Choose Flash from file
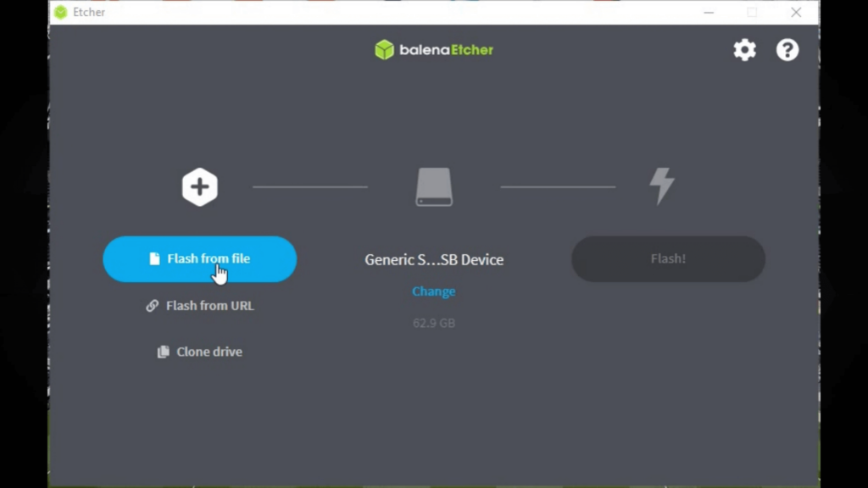The width and height of the screenshot is (868, 488). coord(200,259)
